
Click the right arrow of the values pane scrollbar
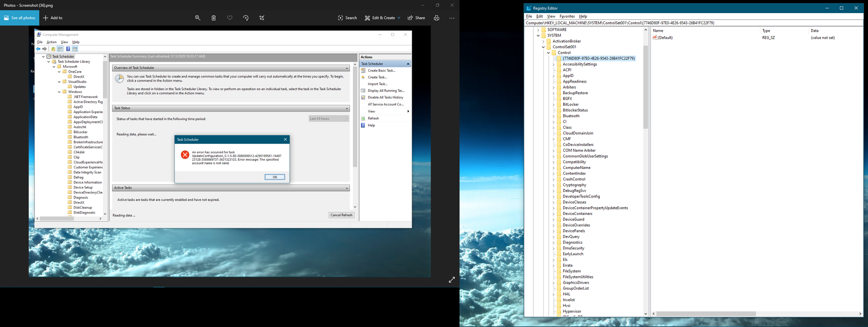coord(860,314)
